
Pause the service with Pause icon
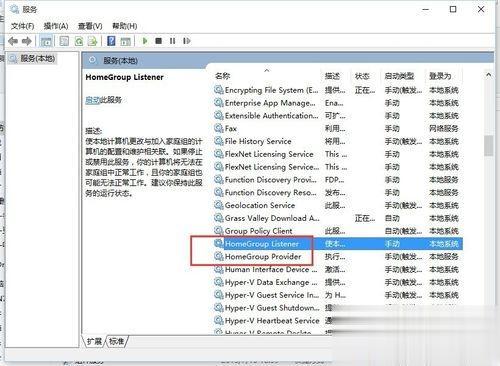pyautogui.click(x=172, y=41)
